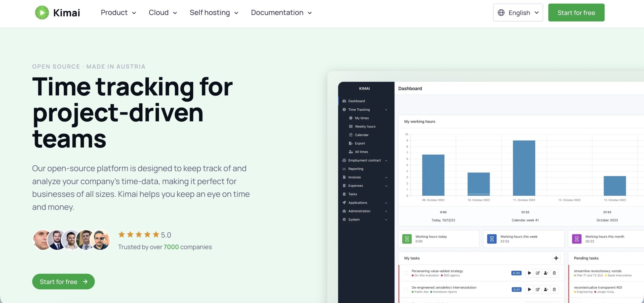Screen dimensions: 644x303
Task: Click the Time Tracking clock icon
Action: (344, 110)
